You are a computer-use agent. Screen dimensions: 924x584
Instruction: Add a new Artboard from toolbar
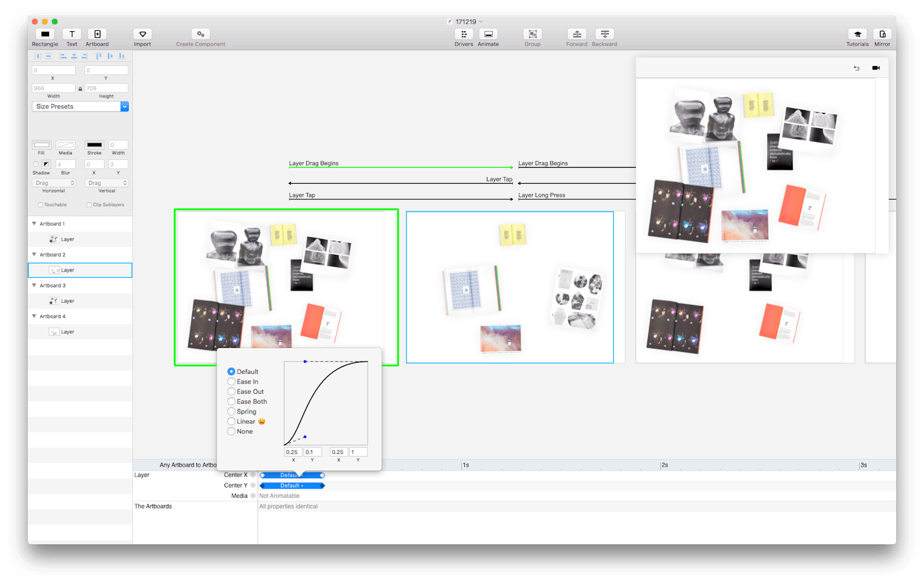click(97, 35)
